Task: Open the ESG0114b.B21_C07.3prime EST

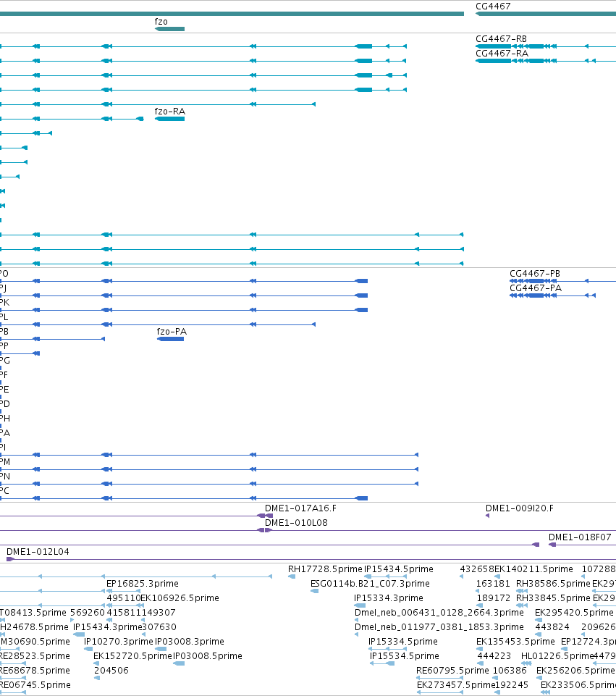Action: coord(370,584)
